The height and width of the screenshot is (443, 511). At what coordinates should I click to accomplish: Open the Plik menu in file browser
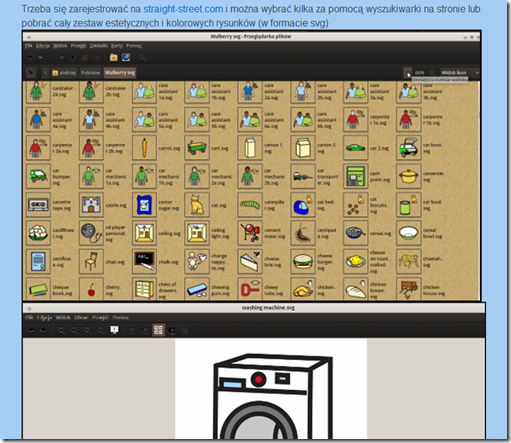click(x=29, y=46)
